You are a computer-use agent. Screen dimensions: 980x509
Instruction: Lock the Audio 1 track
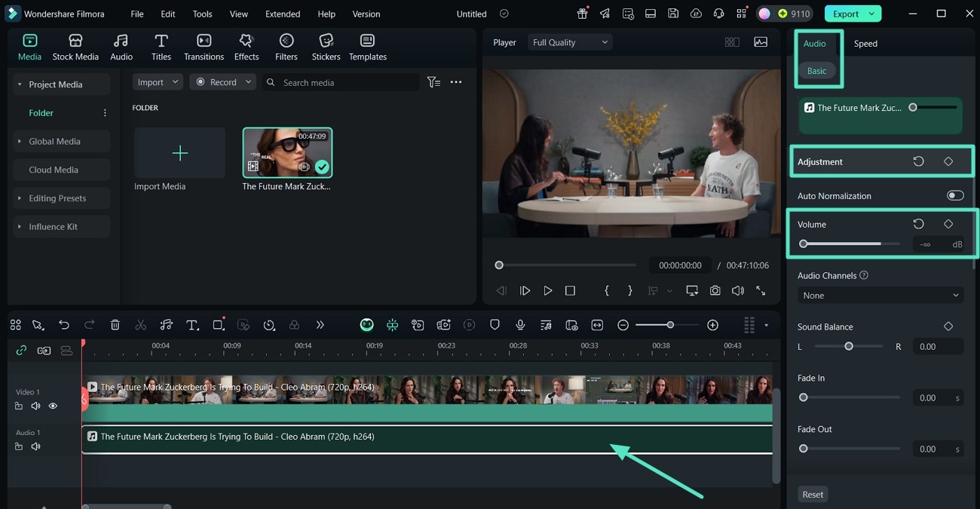pos(19,446)
